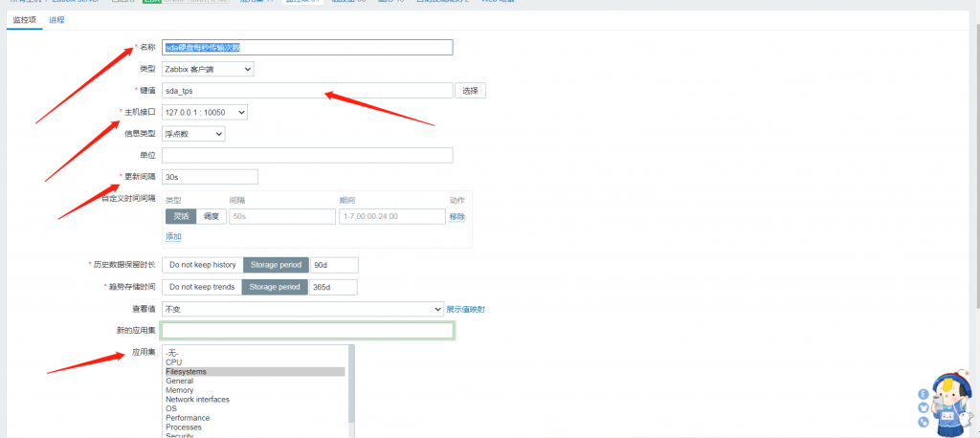The width and height of the screenshot is (980, 438).
Task: Open the 主机接口 127.0.0.1:10050 dropdown
Action: click(205, 113)
